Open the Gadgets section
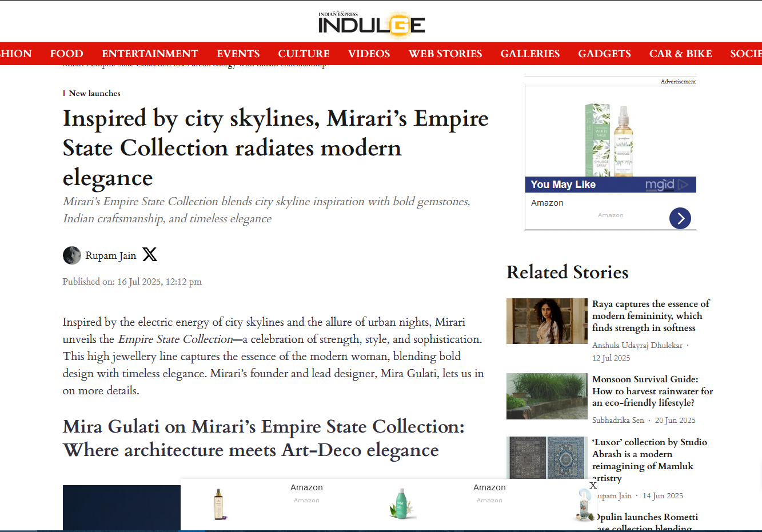The image size is (762, 532). point(604,54)
